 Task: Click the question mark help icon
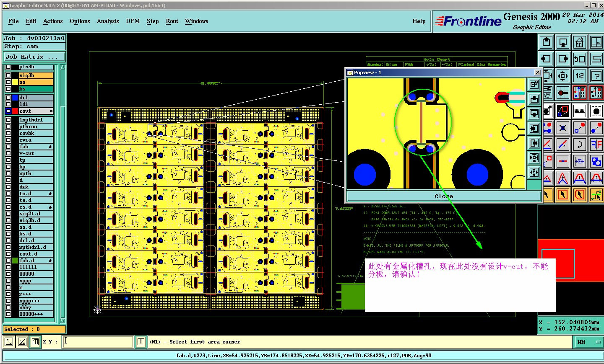coord(596,76)
